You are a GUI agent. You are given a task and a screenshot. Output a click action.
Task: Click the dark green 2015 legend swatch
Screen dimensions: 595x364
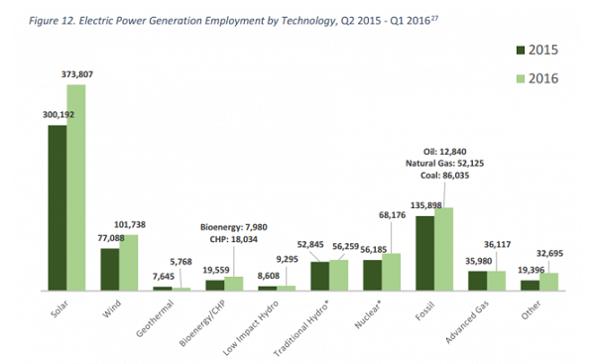(521, 51)
